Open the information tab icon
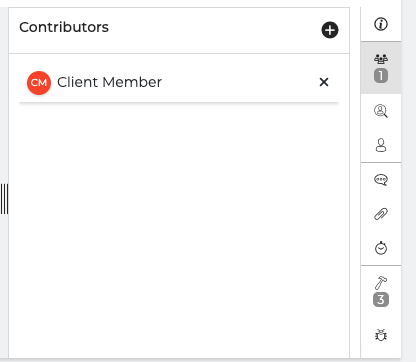 coord(381,24)
